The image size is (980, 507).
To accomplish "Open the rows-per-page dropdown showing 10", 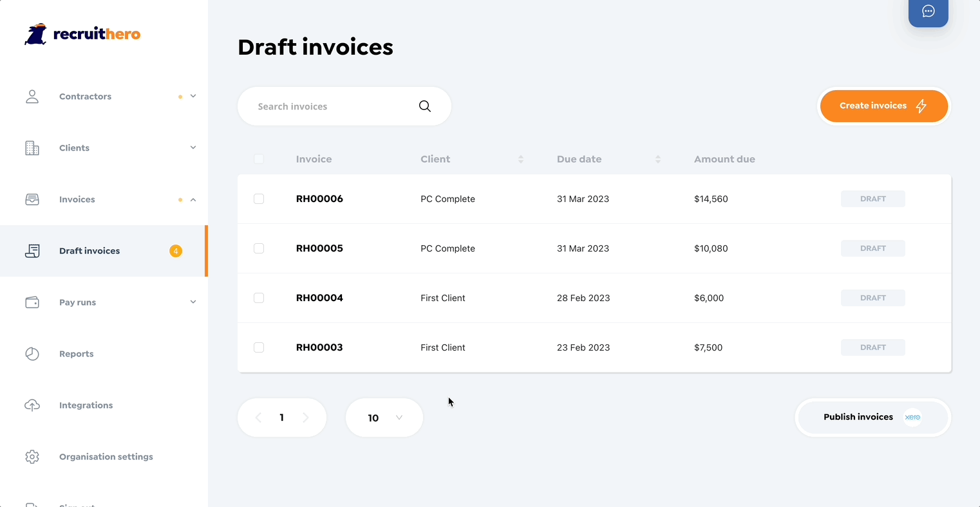I will pos(384,418).
